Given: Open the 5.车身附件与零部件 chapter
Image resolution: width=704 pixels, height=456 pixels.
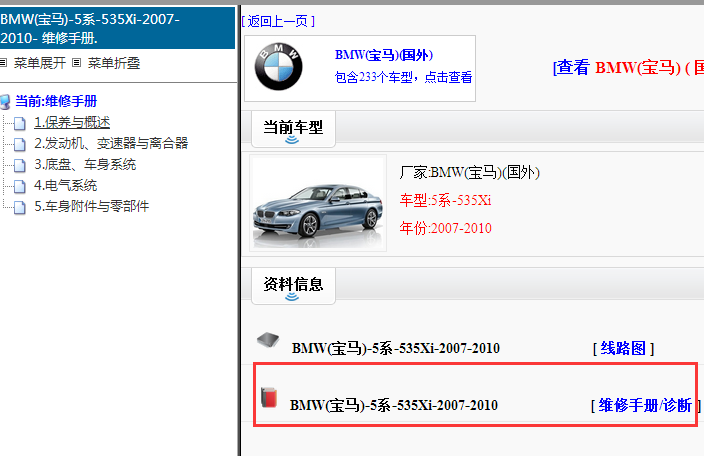Looking at the screenshot, I should coord(92,206).
